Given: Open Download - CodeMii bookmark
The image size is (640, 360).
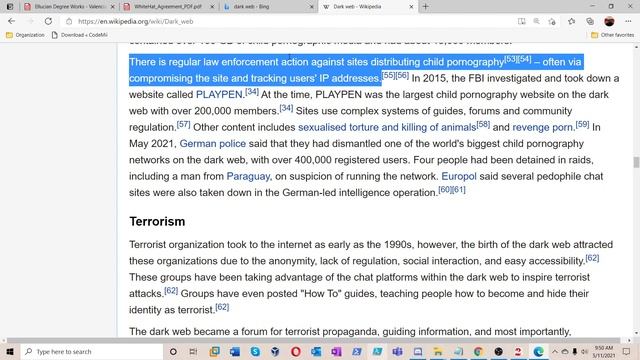Looking at the screenshot, I should click(x=80, y=35).
